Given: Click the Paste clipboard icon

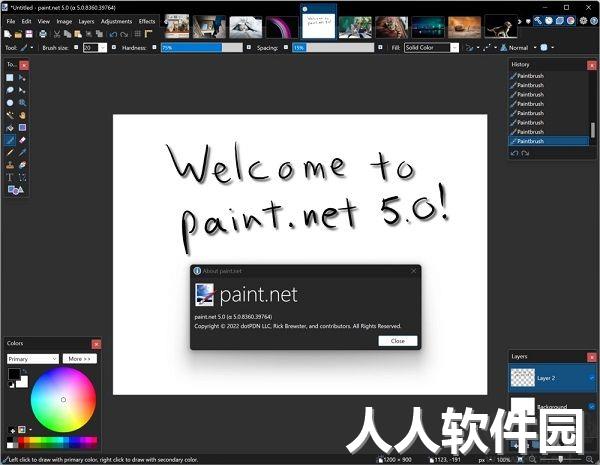Looking at the screenshot, I should [x=78, y=34].
